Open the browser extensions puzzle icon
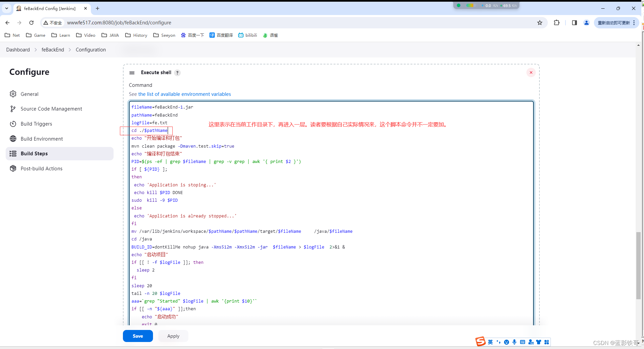Screen dimensions: 644x349 coord(556,23)
